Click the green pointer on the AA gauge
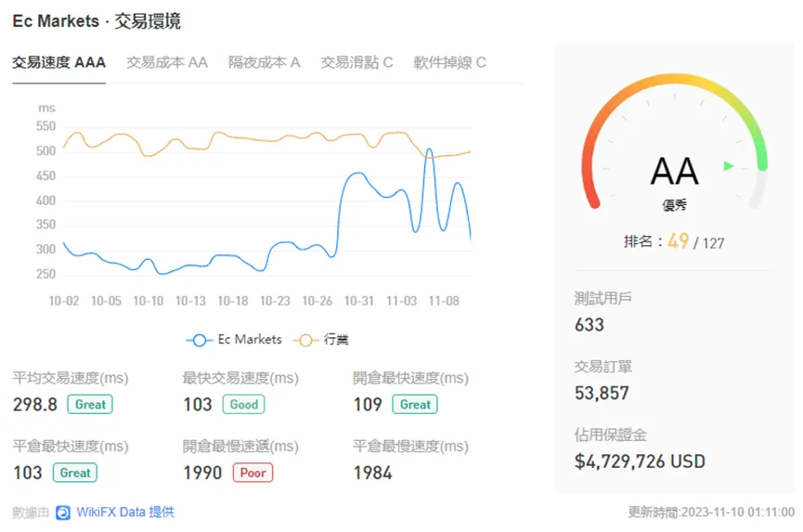The image size is (803, 532). click(x=729, y=166)
